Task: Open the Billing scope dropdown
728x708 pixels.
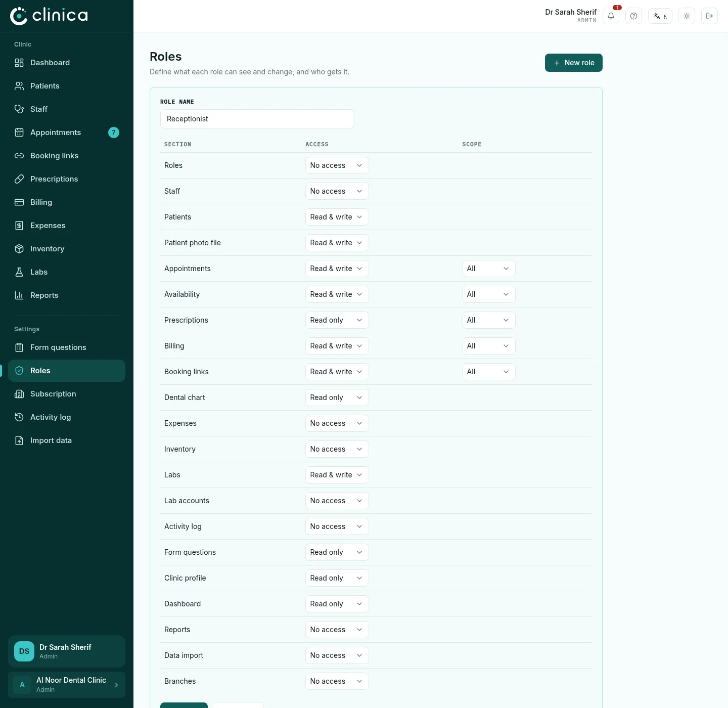Action: pyautogui.click(x=489, y=346)
